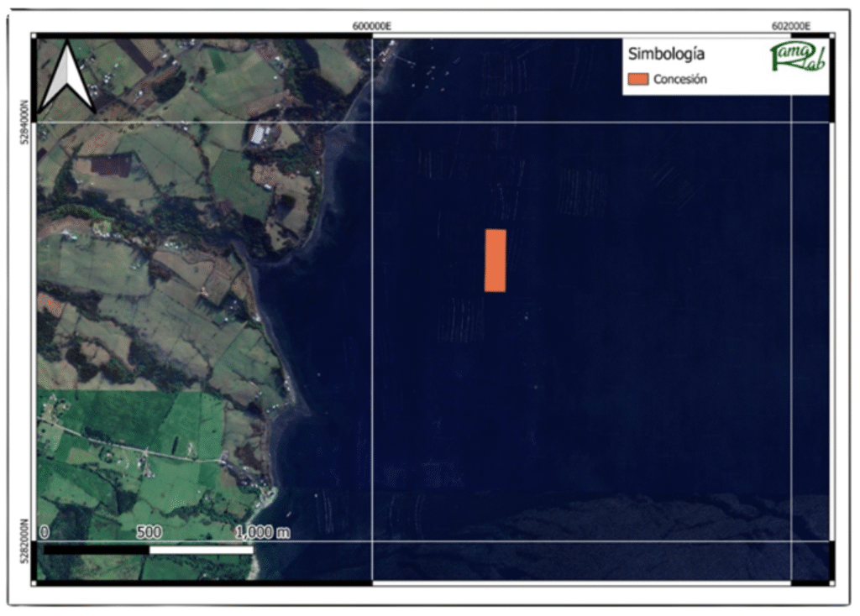Click the 5282000N coordinate label

click(x=24, y=540)
